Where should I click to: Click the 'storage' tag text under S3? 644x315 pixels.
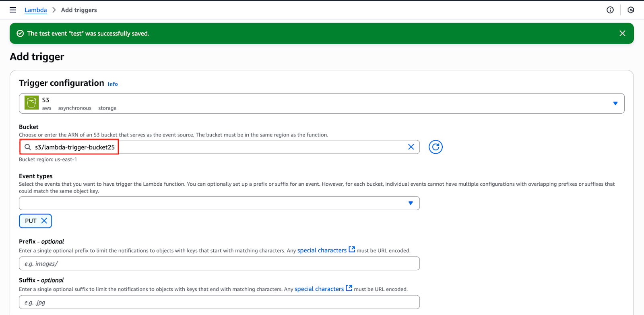[x=107, y=108]
